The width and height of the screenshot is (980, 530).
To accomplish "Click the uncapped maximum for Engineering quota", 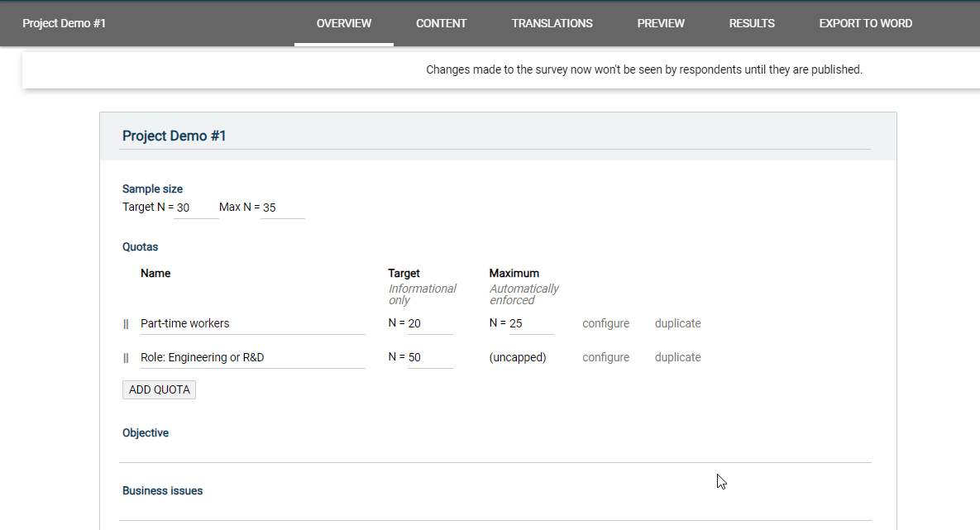I will (518, 357).
